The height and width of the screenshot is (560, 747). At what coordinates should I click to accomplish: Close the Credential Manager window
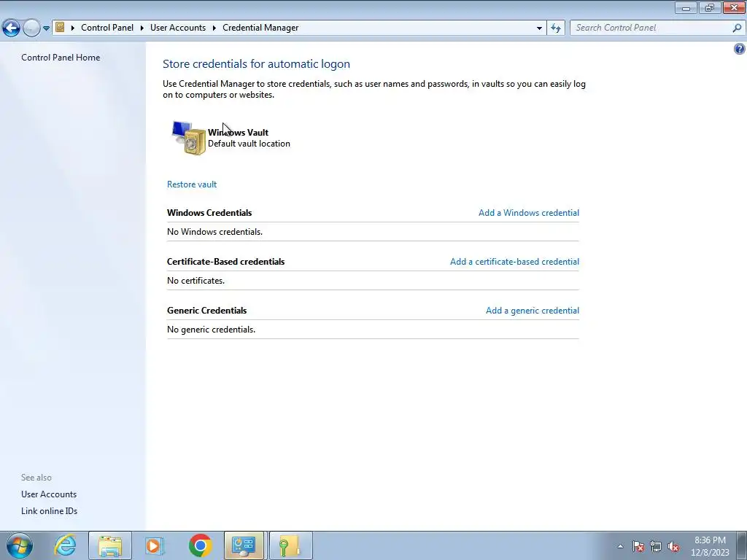click(x=734, y=7)
